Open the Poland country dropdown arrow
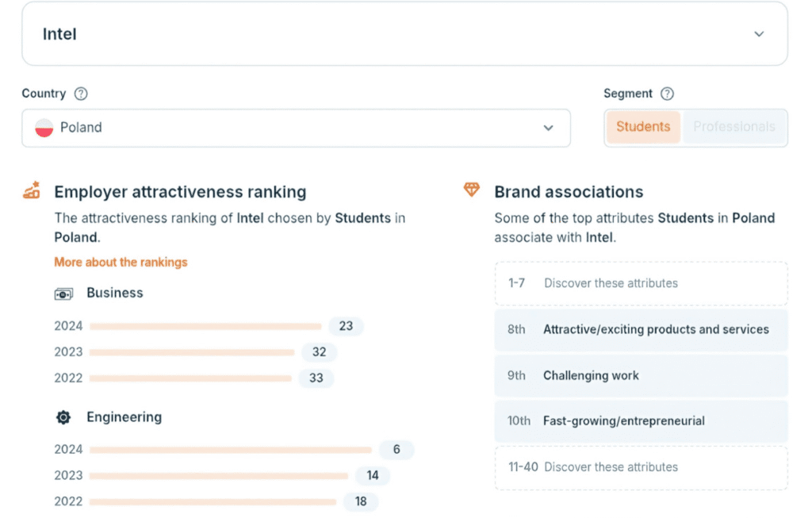812x518 pixels. click(548, 128)
